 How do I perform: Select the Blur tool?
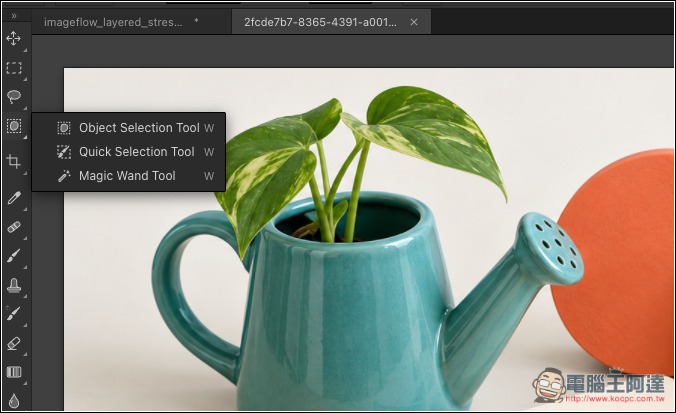(13, 400)
